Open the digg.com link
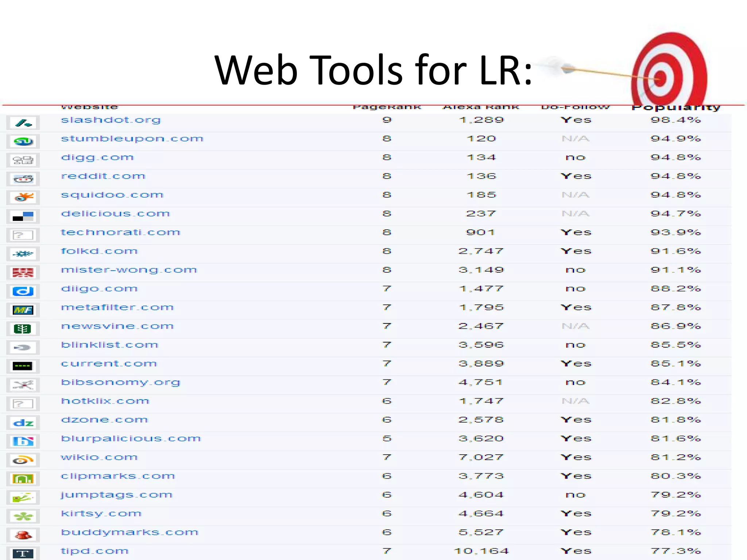The image size is (747, 560). click(x=97, y=157)
